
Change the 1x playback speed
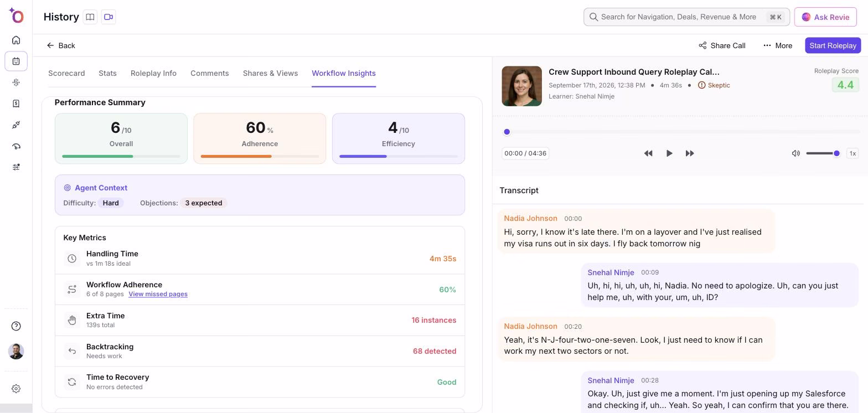pos(852,153)
